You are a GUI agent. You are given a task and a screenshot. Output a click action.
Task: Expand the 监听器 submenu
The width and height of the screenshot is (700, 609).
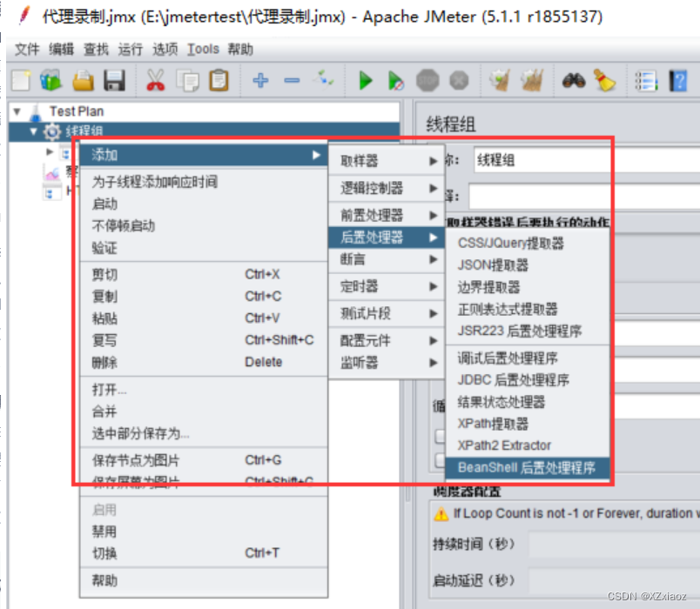pyautogui.click(x=387, y=362)
